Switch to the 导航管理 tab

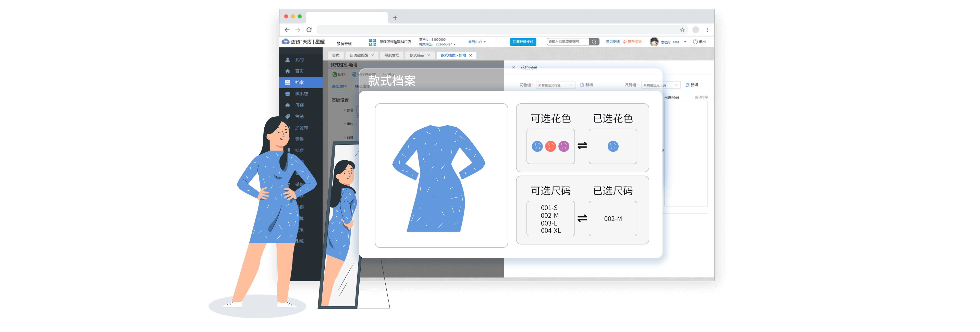pyautogui.click(x=391, y=55)
